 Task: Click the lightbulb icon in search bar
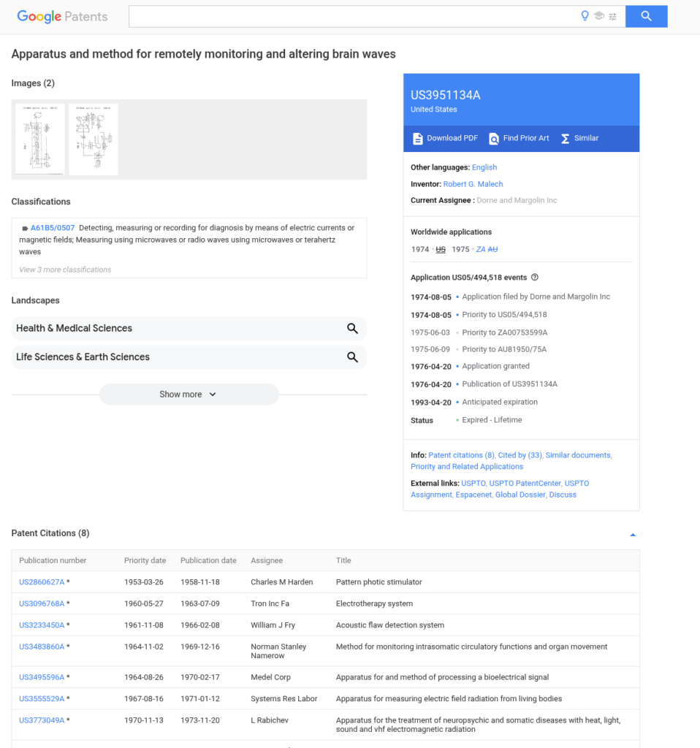point(585,16)
